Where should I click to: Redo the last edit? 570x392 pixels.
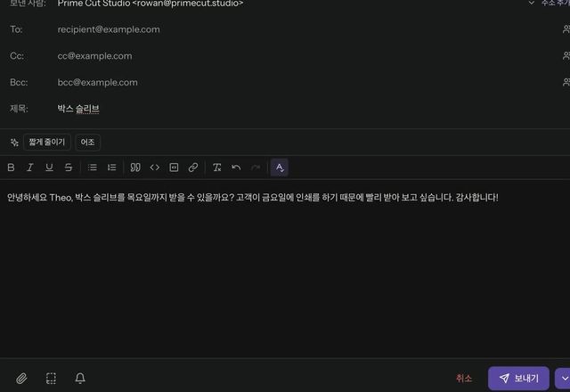256,167
